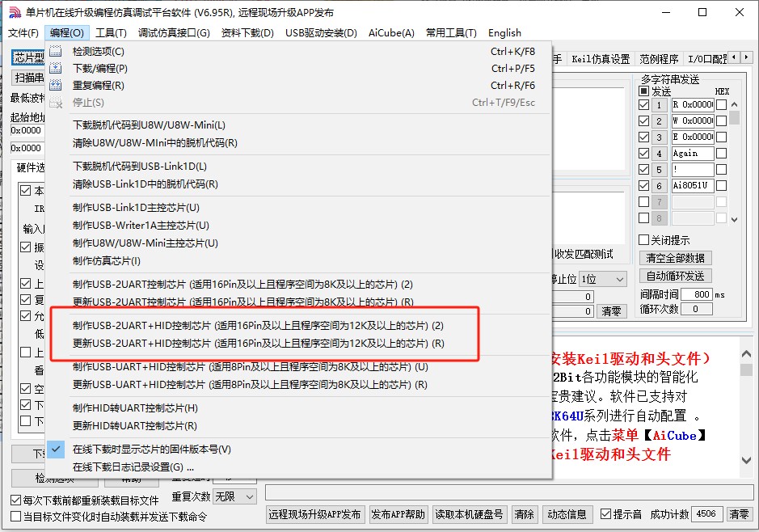Click tab scroll left arrow

(x=734, y=57)
